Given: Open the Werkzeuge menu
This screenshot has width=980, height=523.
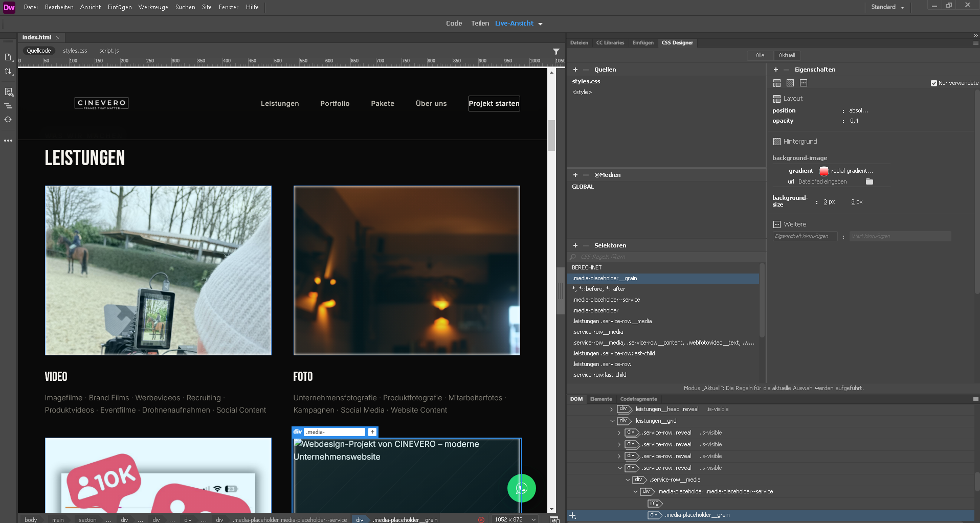Looking at the screenshot, I should [153, 7].
